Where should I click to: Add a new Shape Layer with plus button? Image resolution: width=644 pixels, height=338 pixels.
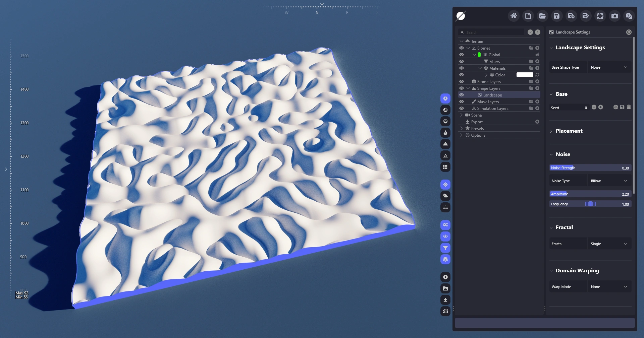pyautogui.click(x=537, y=88)
